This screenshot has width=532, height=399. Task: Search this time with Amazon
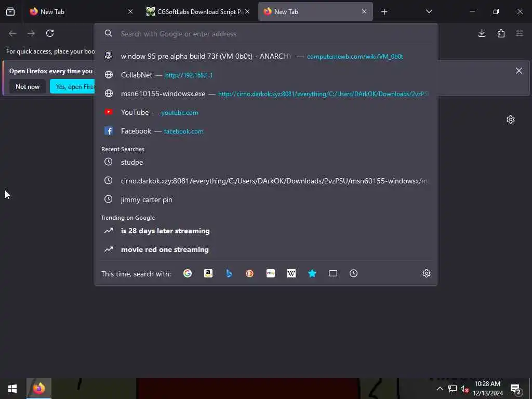[x=208, y=273]
